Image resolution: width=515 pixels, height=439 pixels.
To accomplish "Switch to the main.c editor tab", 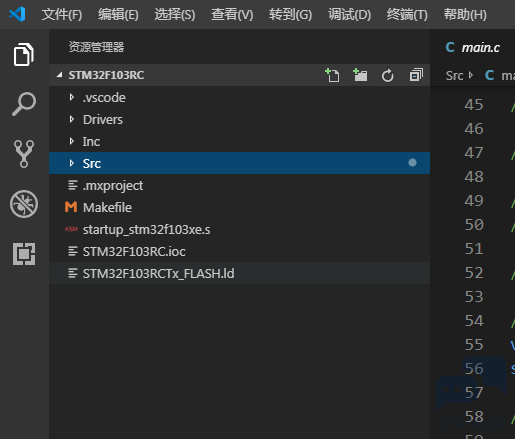I will 473,47.
